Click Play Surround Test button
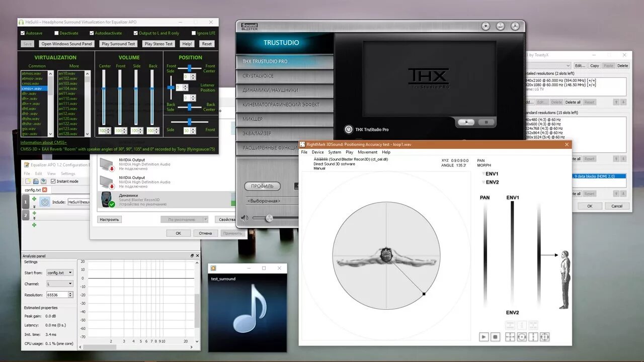The height and width of the screenshot is (362, 644). [118, 44]
